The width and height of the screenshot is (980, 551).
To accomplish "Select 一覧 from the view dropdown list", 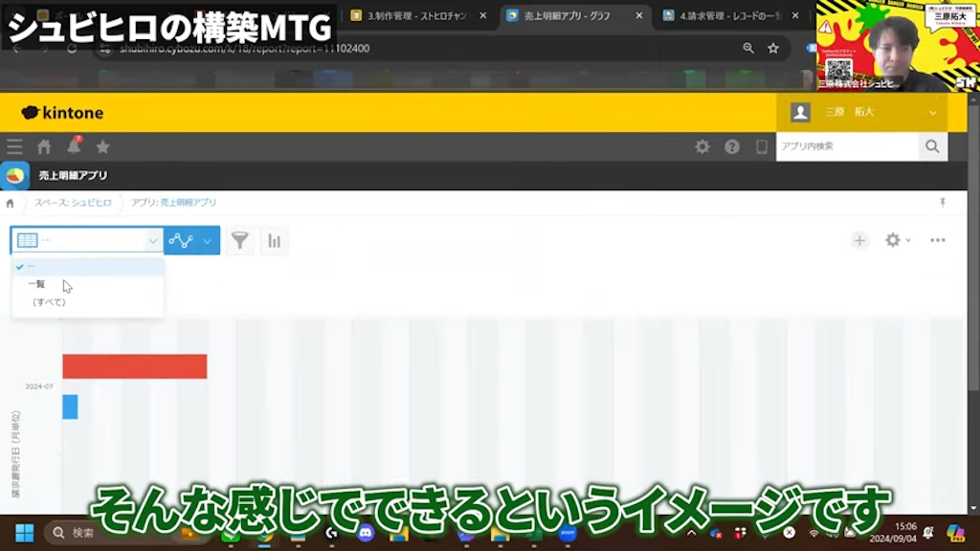I will (40, 284).
